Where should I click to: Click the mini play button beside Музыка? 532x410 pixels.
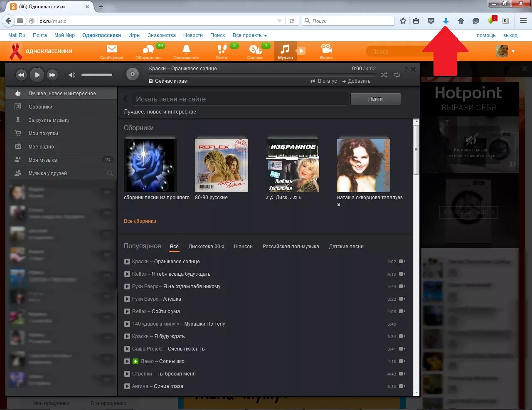[301, 51]
